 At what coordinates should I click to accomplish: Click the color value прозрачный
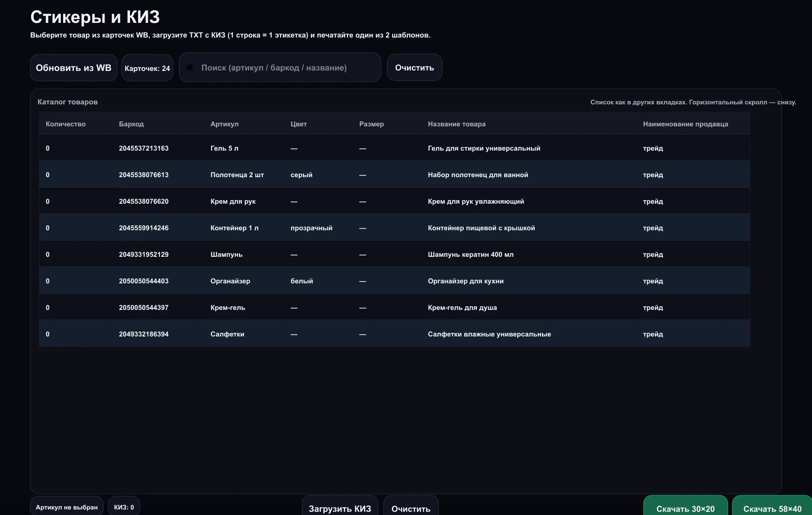312,228
